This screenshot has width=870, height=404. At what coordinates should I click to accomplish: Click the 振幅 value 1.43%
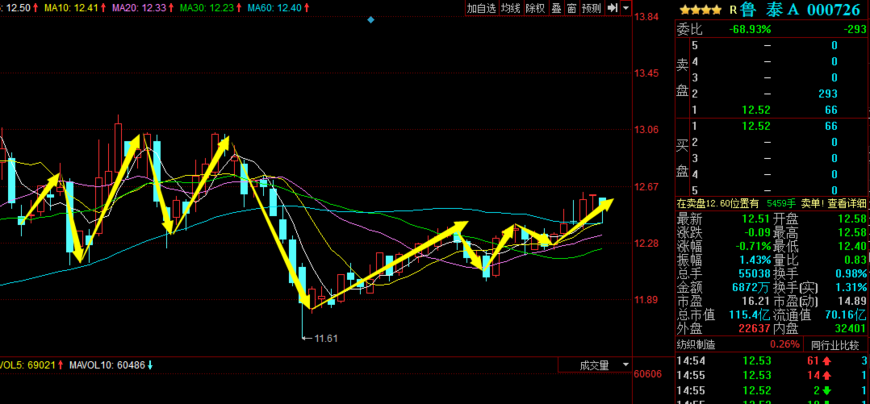755,259
